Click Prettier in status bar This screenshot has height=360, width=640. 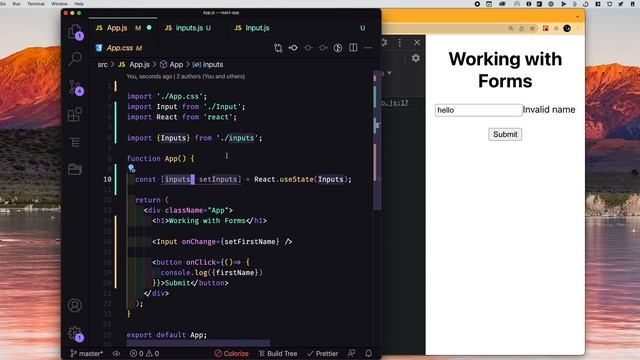[x=322, y=353]
